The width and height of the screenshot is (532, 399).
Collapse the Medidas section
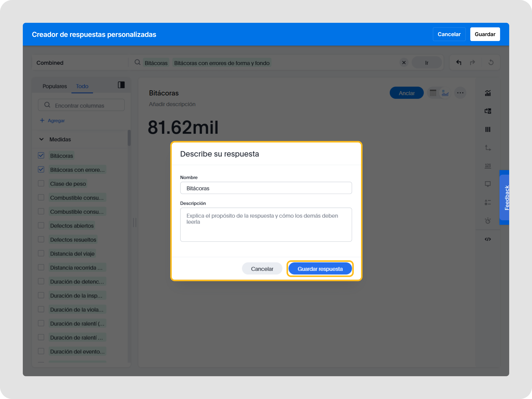[41, 139]
